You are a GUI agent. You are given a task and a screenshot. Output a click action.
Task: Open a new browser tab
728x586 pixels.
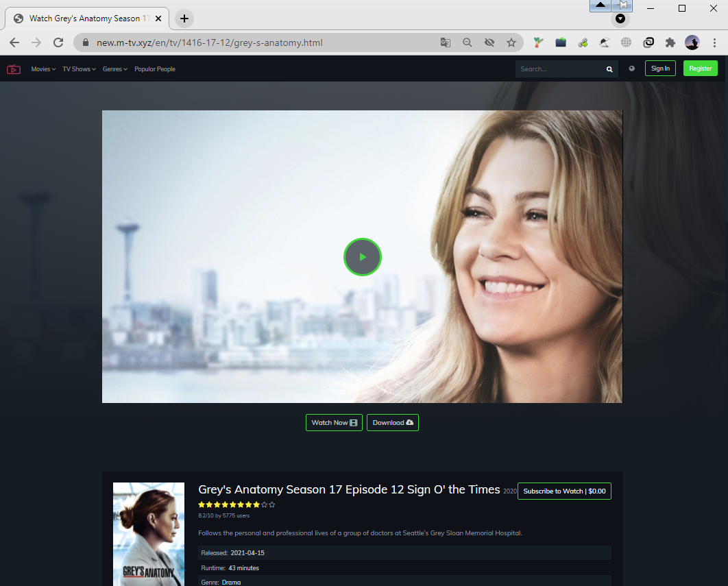click(x=184, y=19)
